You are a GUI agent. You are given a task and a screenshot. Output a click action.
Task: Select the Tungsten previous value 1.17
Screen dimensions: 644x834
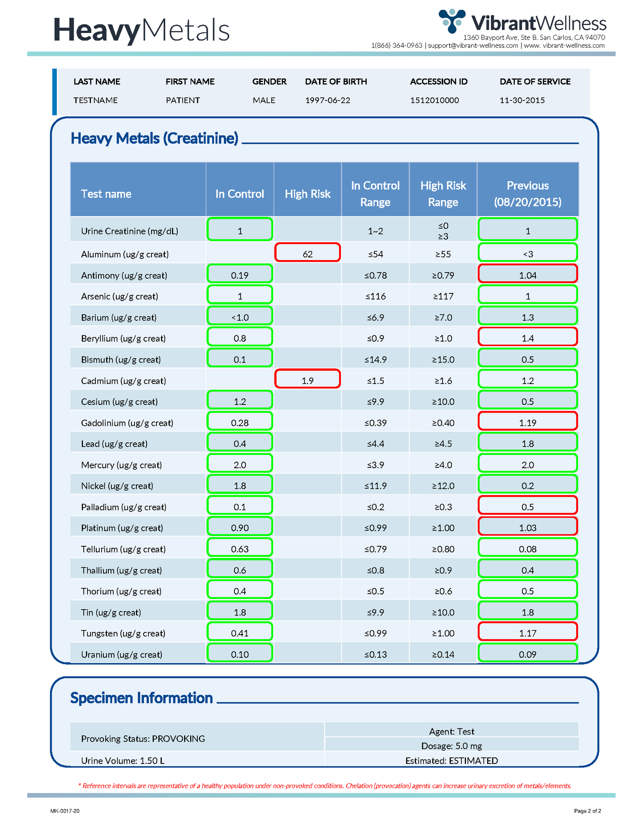click(528, 632)
